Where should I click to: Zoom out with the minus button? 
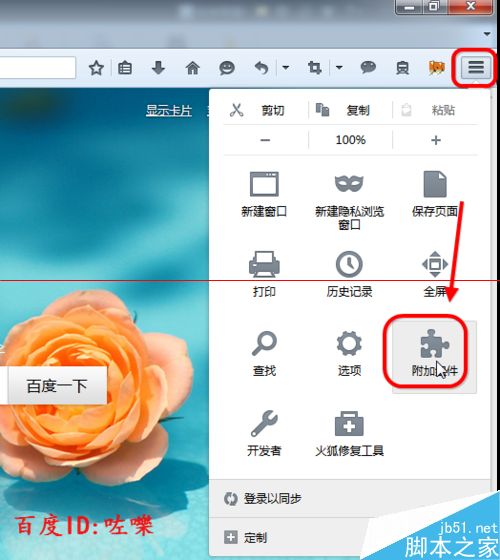(265, 140)
